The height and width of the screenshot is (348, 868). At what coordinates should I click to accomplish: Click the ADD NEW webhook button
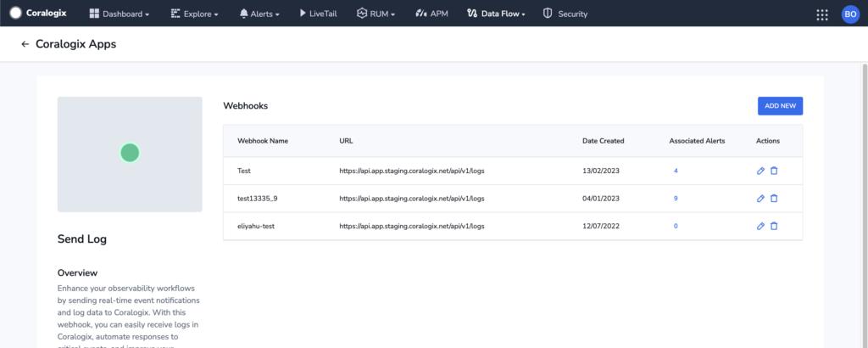tap(780, 106)
